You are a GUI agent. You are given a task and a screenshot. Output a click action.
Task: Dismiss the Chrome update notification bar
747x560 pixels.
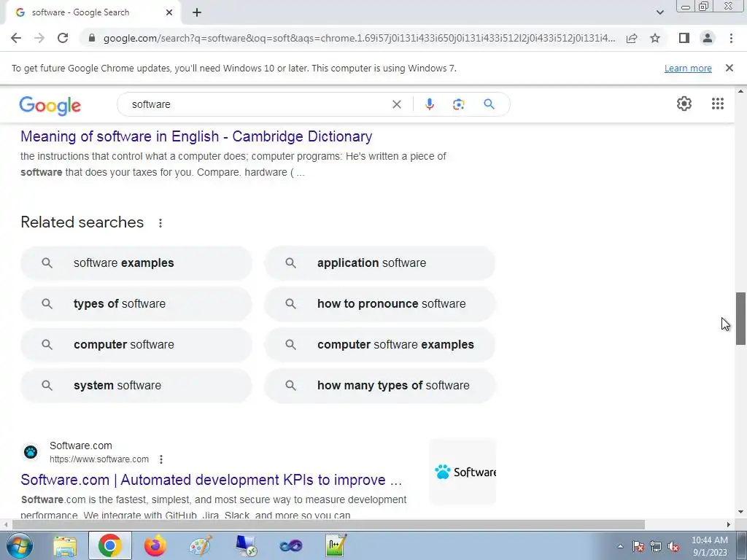(729, 68)
